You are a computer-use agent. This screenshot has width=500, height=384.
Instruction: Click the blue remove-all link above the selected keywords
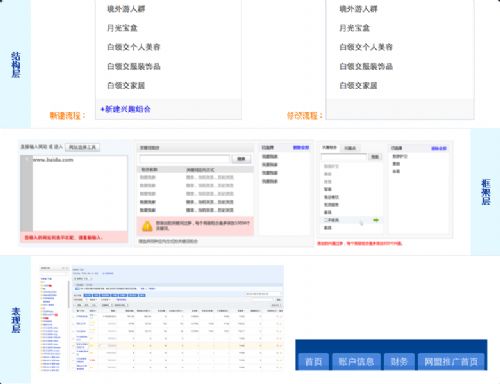[301, 148]
